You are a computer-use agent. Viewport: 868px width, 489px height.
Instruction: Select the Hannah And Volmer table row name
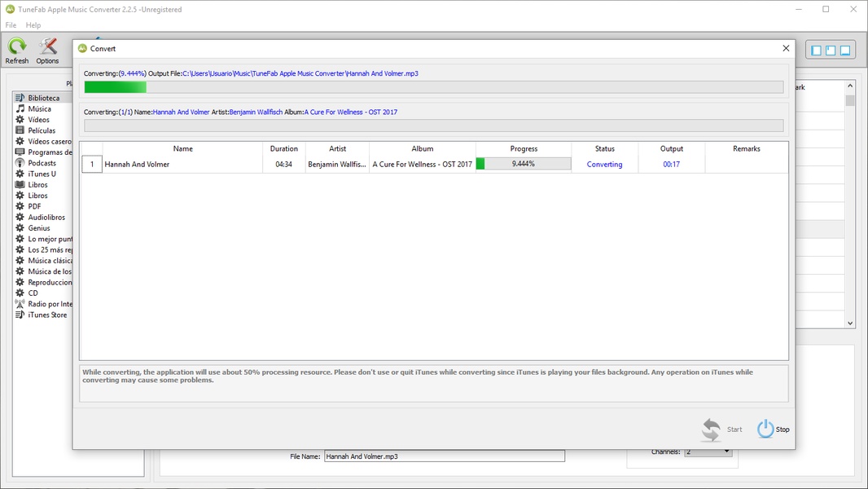click(x=137, y=165)
